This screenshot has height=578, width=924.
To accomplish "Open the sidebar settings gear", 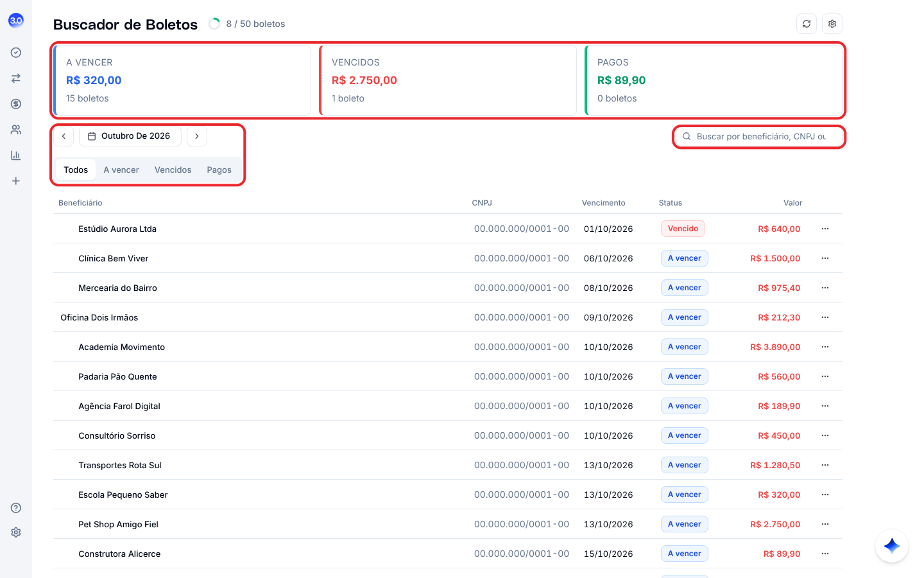I will 16,532.
